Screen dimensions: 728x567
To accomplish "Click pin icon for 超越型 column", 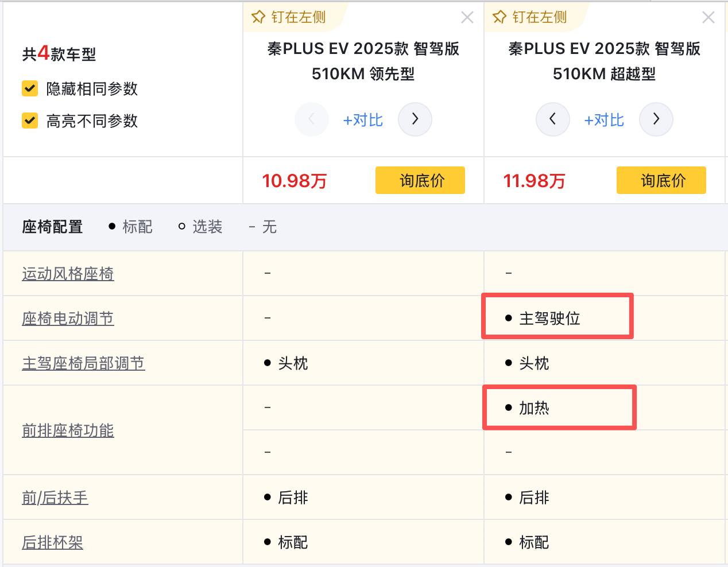I will pos(499,17).
